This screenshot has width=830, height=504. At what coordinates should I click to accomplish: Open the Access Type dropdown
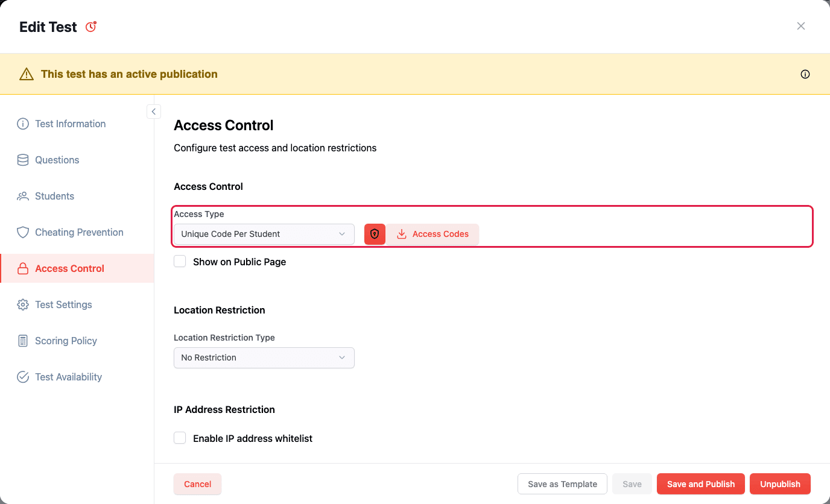(264, 234)
